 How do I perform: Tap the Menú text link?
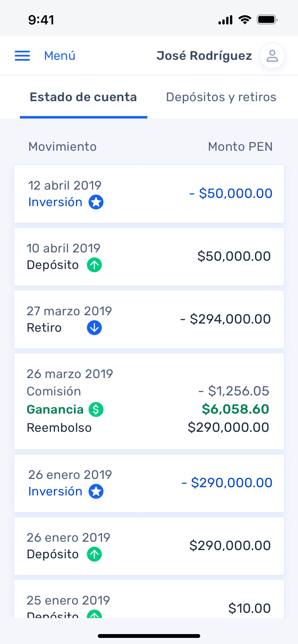pos(60,56)
